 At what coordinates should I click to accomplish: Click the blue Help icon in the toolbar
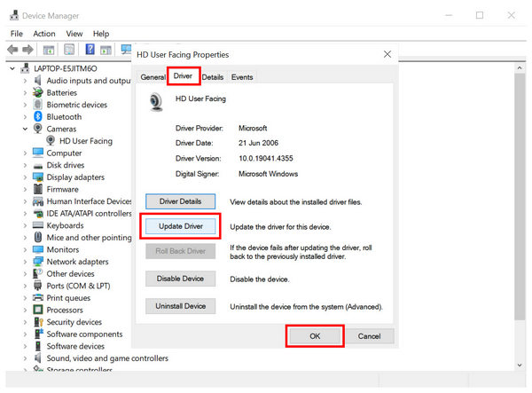(x=90, y=50)
